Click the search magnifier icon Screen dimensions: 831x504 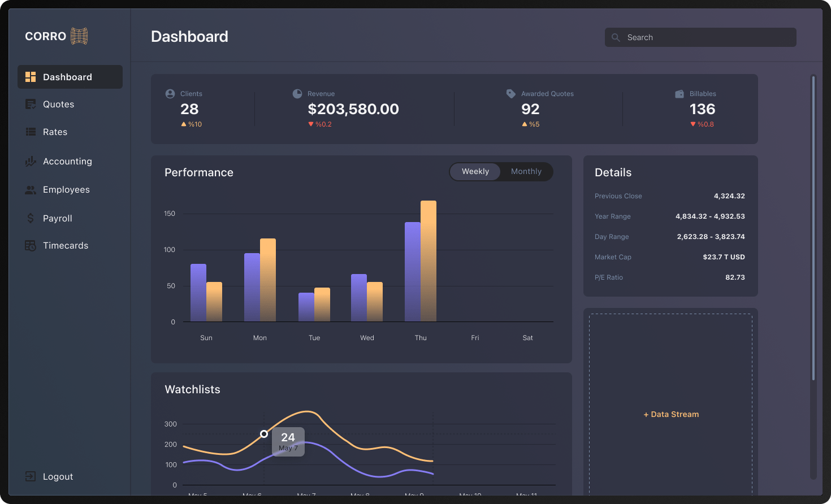click(x=616, y=37)
